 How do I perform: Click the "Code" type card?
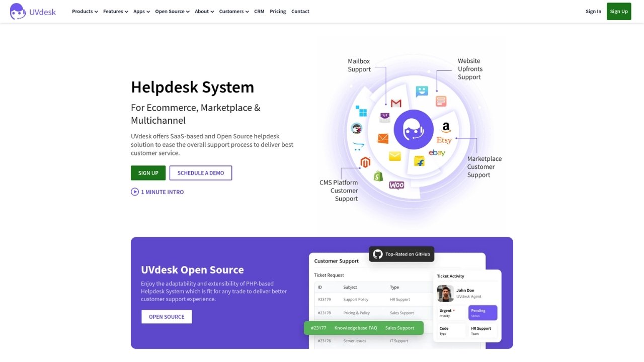[x=452, y=330]
